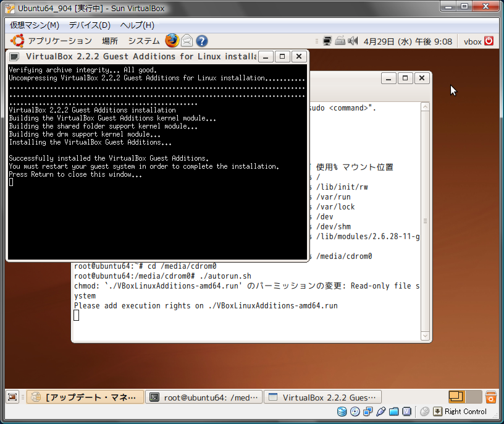
Task: Click the './autorun.sh' command line in root terminal
Action: (x=162, y=276)
